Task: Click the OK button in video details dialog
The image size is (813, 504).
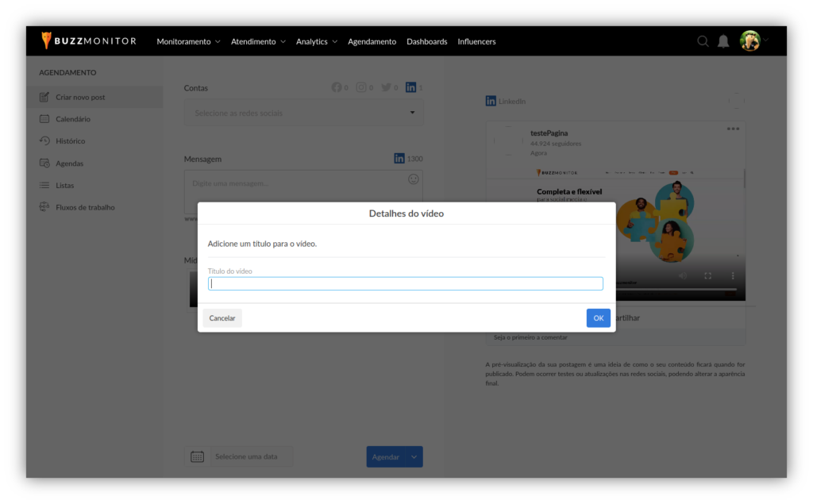Action: pos(598,318)
